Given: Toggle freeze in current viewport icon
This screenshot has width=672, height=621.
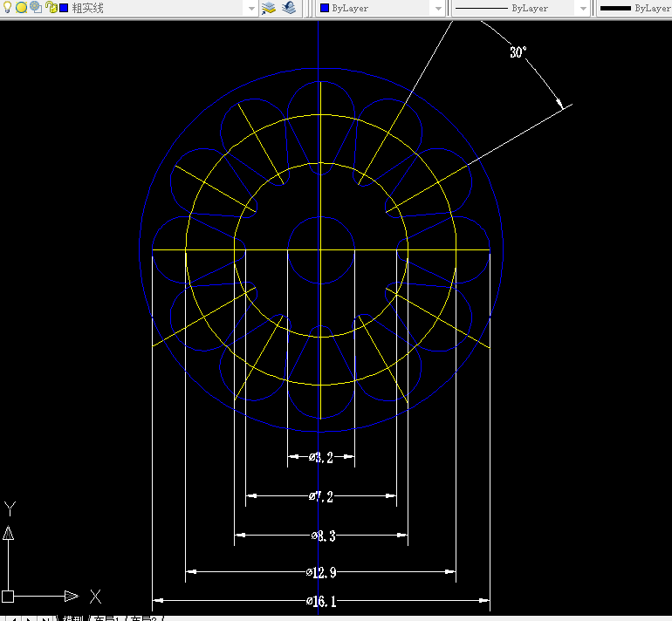Looking at the screenshot, I should (x=36, y=7).
